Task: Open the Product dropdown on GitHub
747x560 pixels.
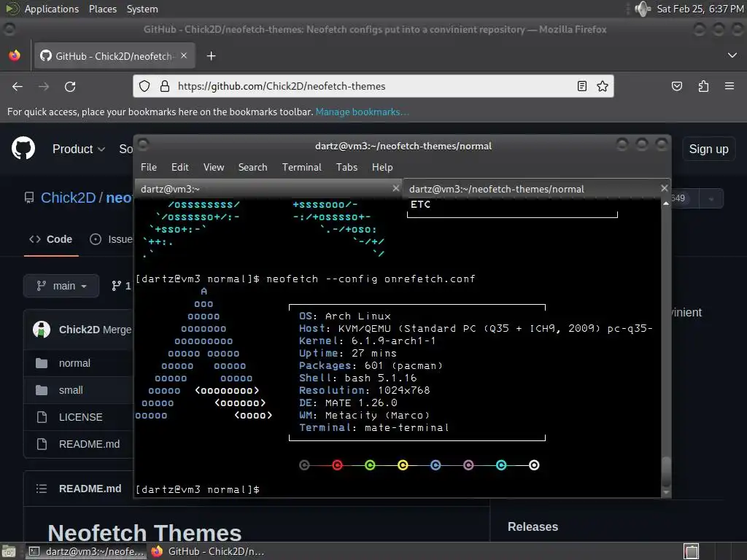Action: [79, 149]
